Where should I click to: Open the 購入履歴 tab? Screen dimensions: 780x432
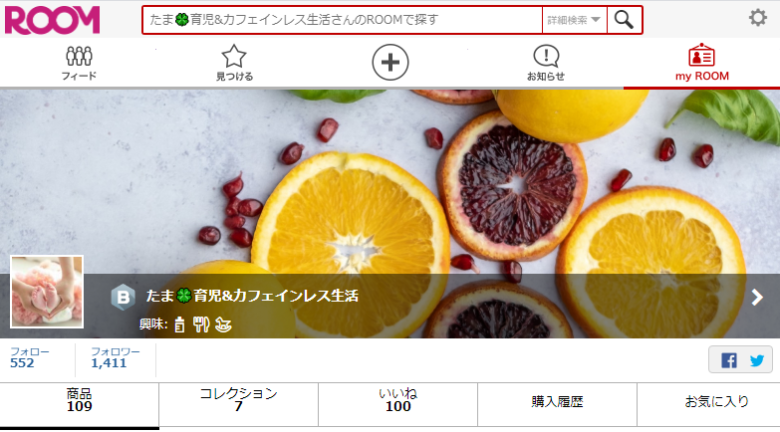tap(557, 401)
